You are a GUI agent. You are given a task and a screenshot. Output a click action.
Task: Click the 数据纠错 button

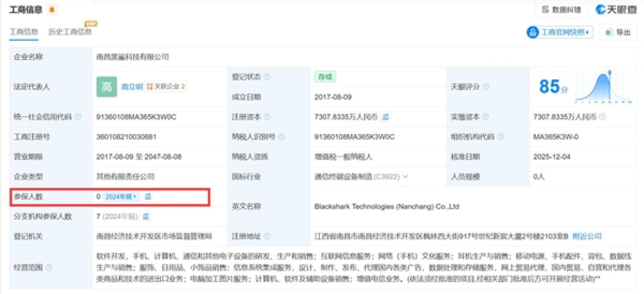click(561, 10)
